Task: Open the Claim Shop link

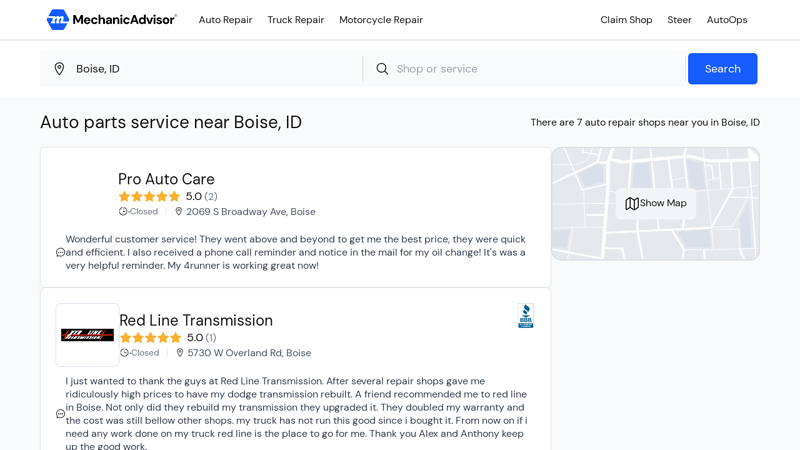Action: (626, 20)
